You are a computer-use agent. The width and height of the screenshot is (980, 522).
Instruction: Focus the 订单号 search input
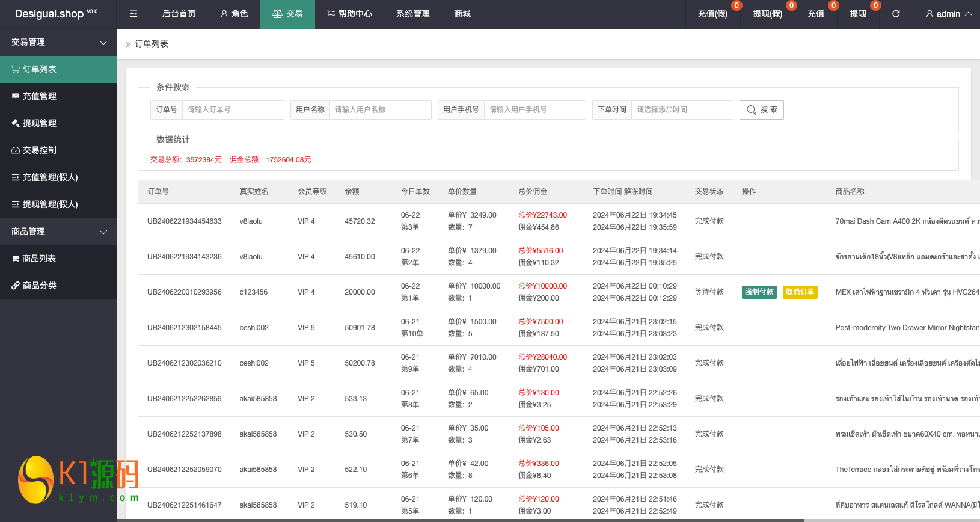click(233, 110)
